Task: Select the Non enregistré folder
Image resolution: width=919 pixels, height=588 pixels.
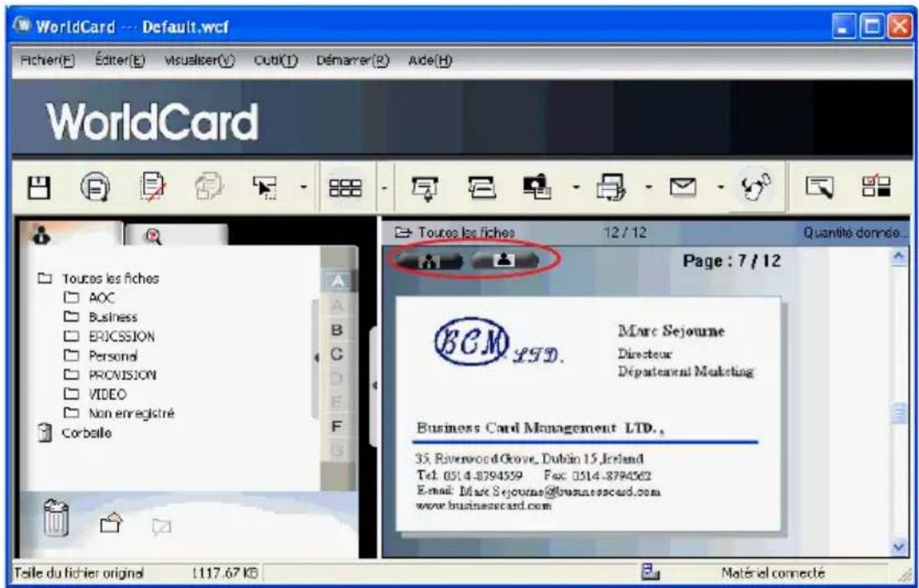Action: 119,414
